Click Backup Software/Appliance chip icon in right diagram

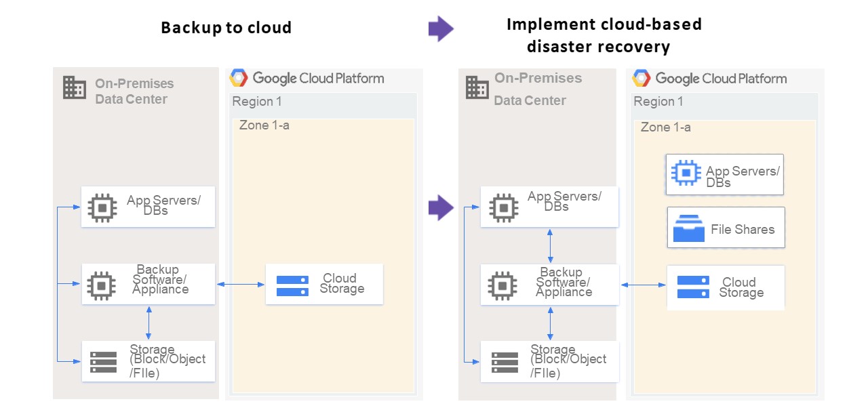502,286
